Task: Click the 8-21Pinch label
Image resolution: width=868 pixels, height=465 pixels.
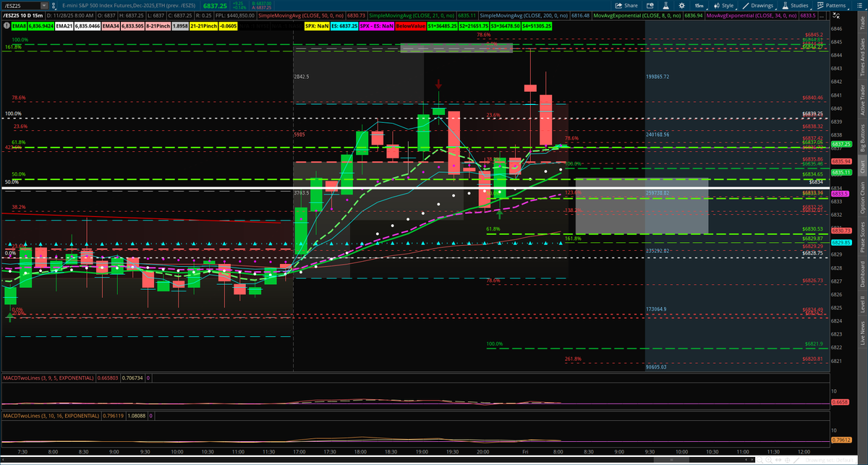Action: point(157,25)
